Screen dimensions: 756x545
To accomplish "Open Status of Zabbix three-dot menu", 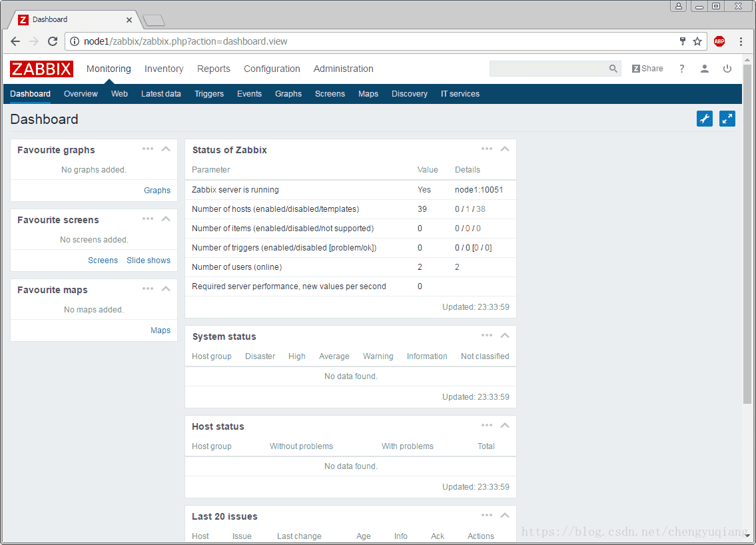I will point(486,149).
